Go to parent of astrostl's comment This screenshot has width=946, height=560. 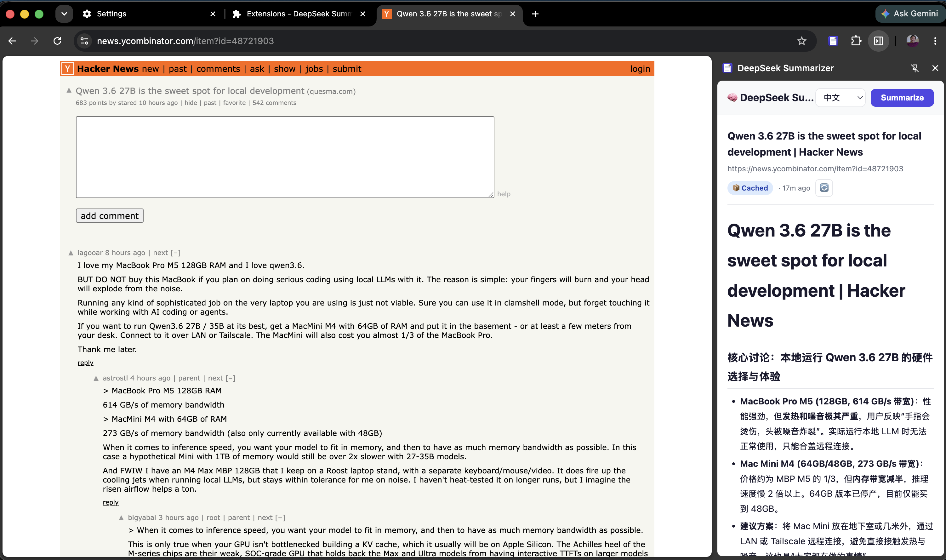coord(189,378)
